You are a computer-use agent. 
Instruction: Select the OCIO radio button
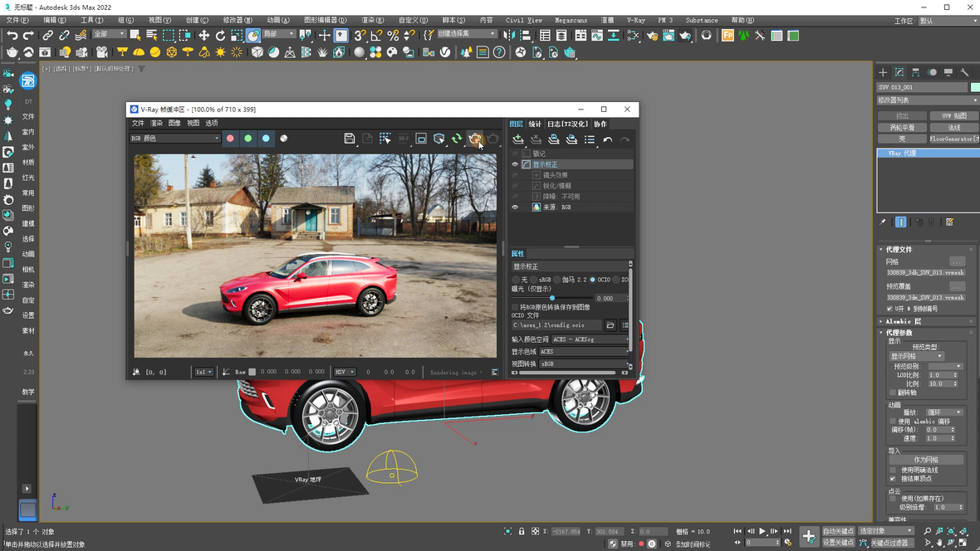(592, 280)
